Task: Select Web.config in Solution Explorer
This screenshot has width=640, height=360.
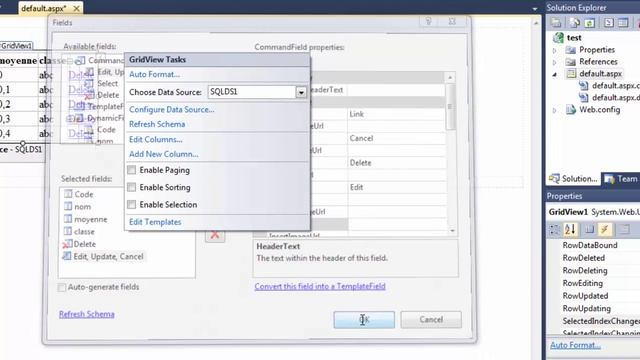Action: pyautogui.click(x=599, y=110)
